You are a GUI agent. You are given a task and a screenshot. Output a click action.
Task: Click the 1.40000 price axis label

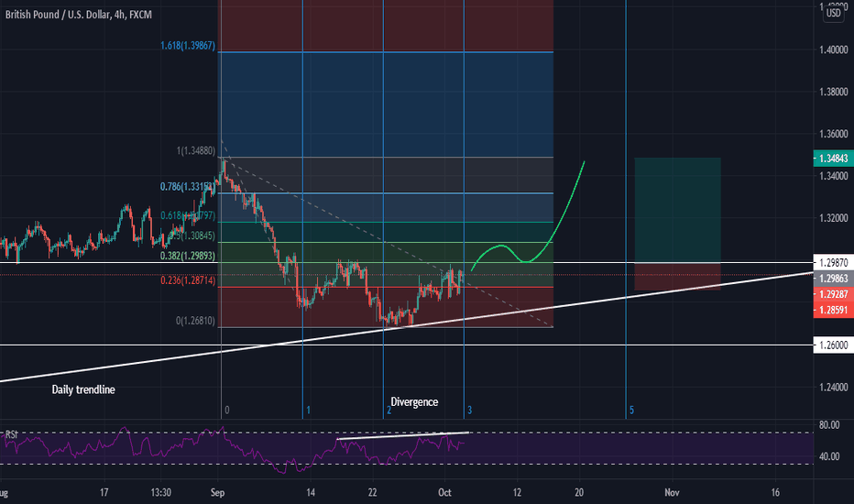click(833, 49)
